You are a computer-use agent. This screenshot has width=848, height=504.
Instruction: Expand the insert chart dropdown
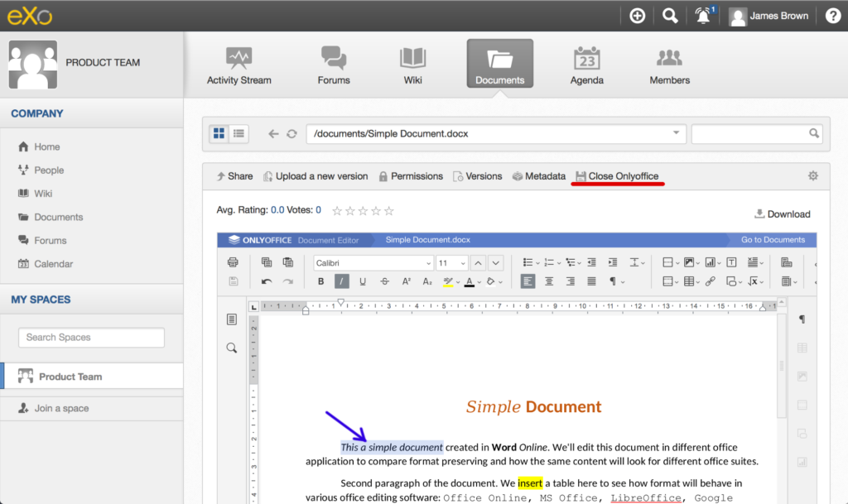[719, 263]
